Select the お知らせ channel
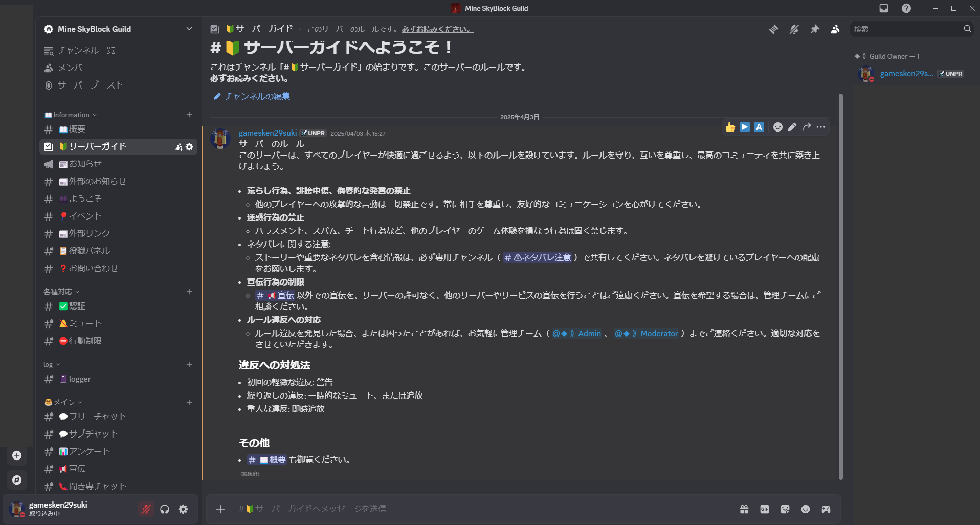This screenshot has height=525, width=980. pyautogui.click(x=118, y=164)
